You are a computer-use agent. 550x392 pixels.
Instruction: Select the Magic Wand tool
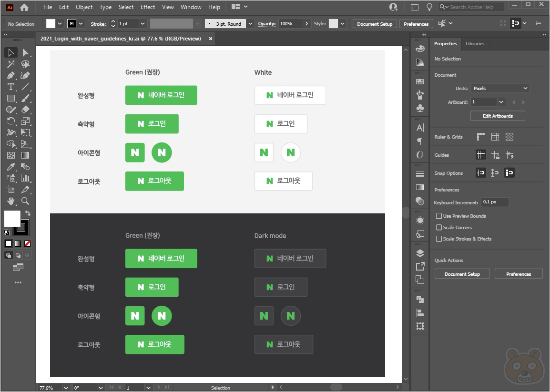click(x=11, y=64)
